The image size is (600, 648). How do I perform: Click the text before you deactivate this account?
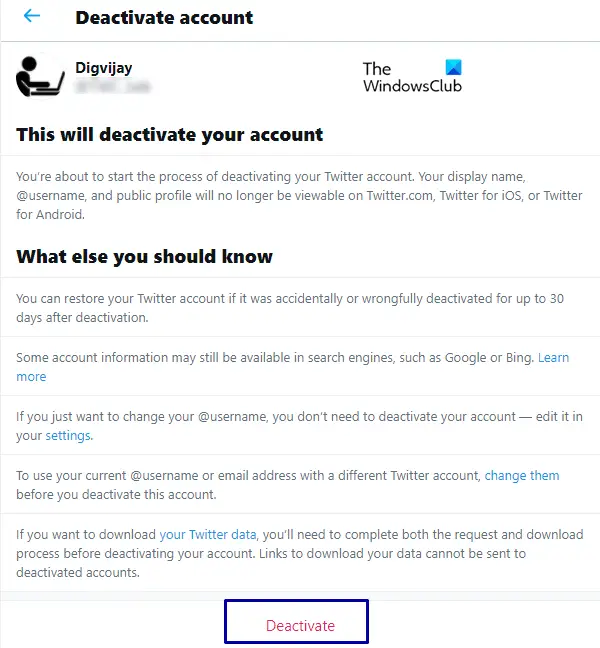(x=116, y=494)
